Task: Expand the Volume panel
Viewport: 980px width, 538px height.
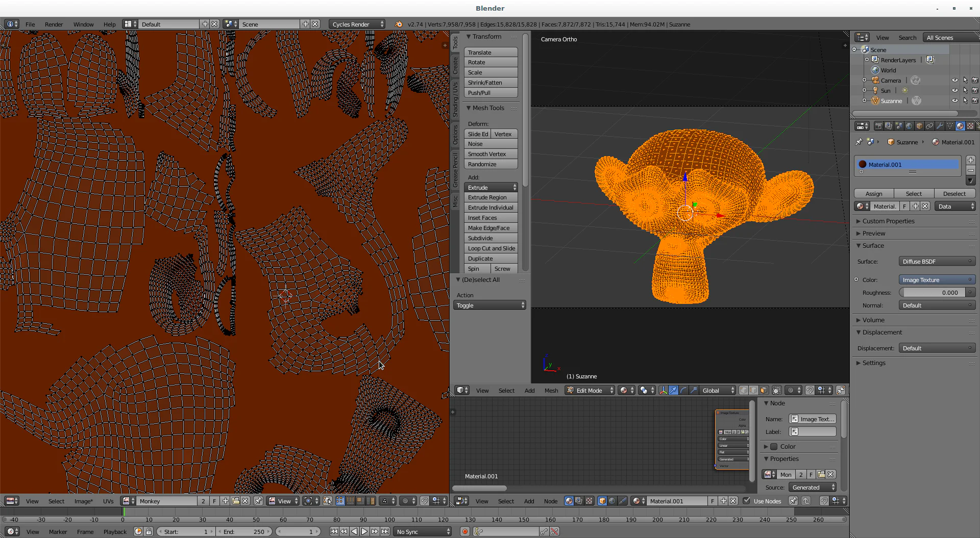Action: [x=873, y=320]
